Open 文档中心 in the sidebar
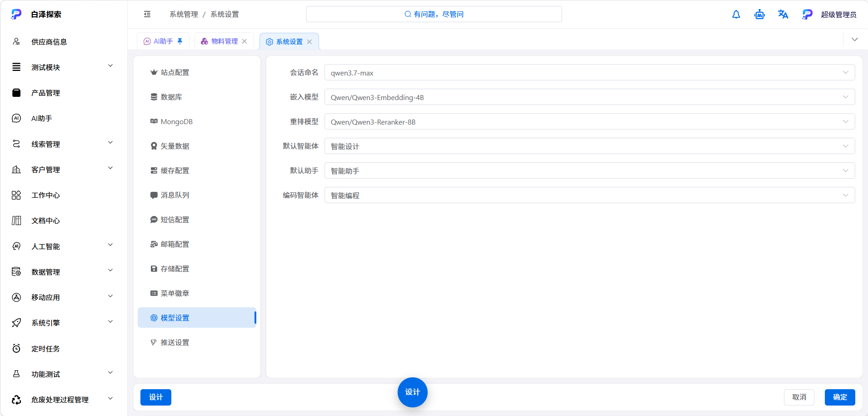The image size is (868, 416). [64, 221]
